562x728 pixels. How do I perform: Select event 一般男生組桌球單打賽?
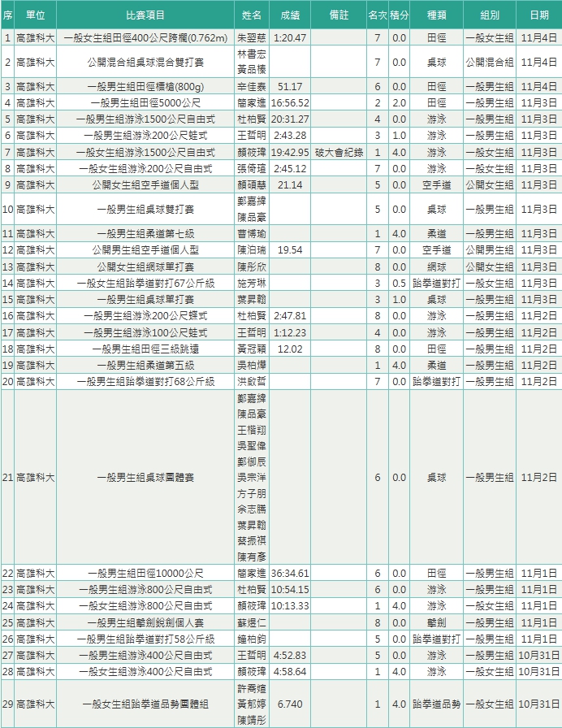pos(145,300)
